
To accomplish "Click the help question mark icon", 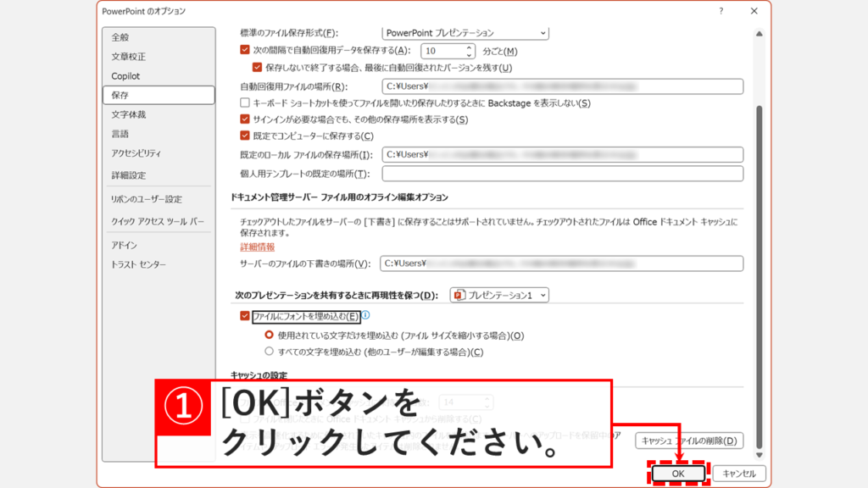I will point(720,12).
